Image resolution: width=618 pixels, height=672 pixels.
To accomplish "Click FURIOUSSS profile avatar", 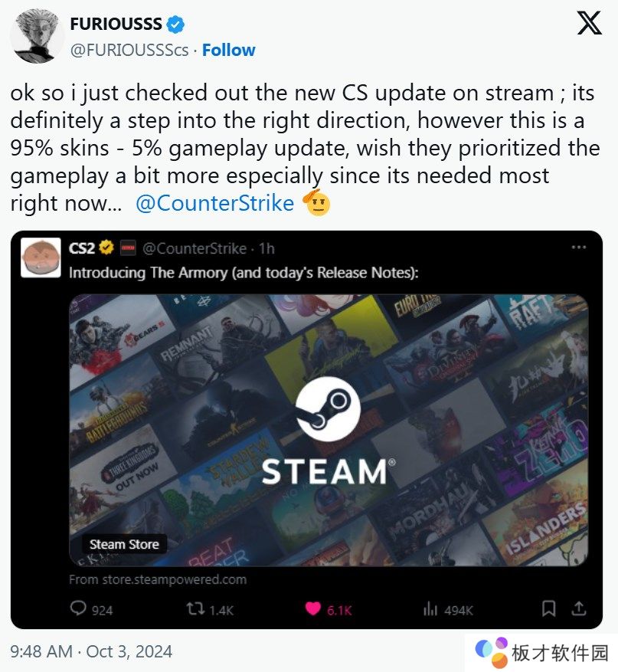I will [x=36, y=36].
